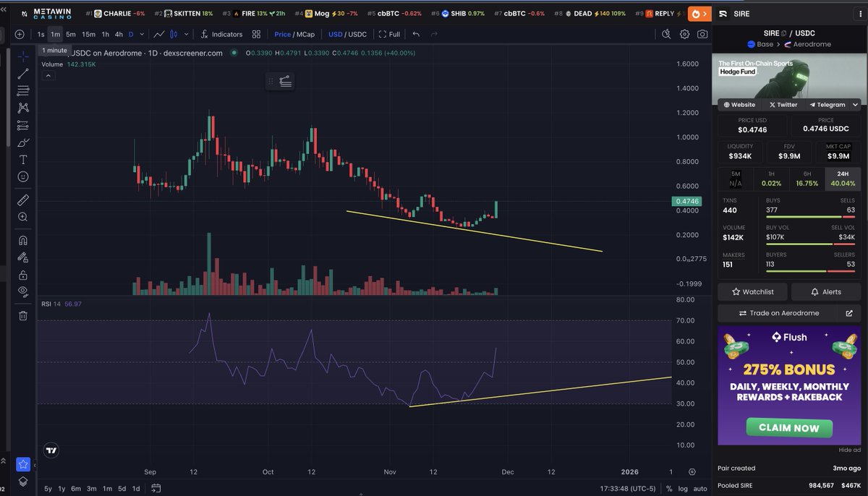Click CLAIM NOW on Flush ad
Viewport: 868px width, 496px height.
click(x=788, y=427)
